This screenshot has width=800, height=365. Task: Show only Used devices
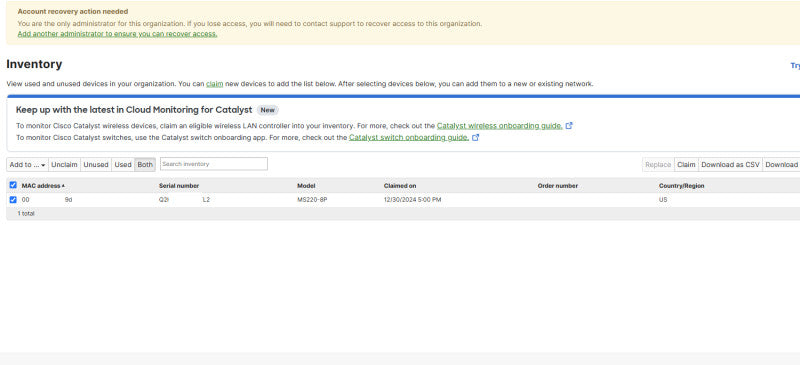point(123,164)
